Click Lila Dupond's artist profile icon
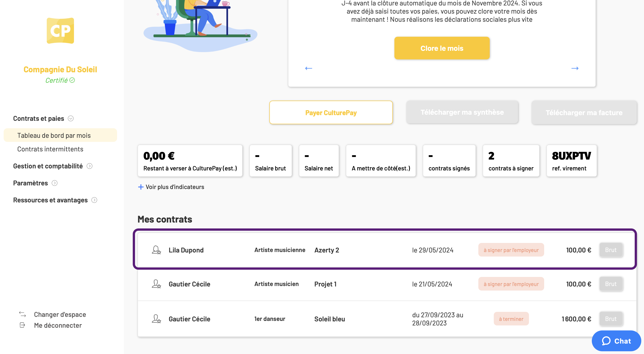The image size is (644, 354). tap(156, 250)
